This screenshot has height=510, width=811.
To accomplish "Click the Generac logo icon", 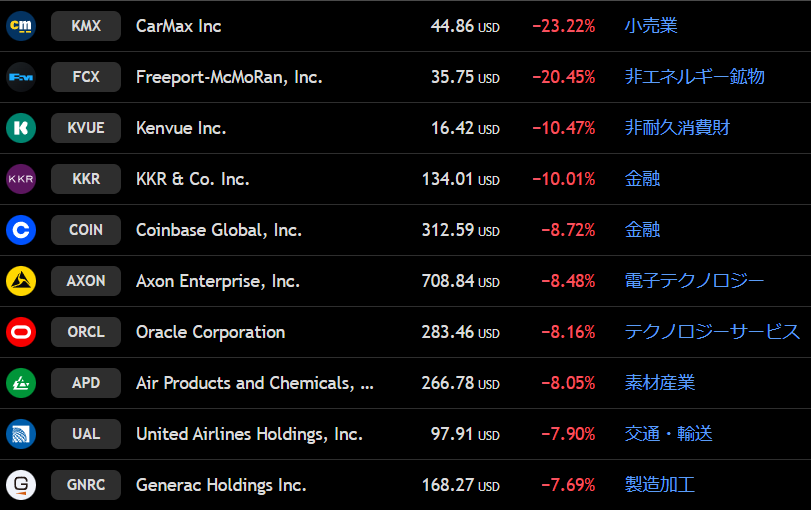I will [21, 485].
